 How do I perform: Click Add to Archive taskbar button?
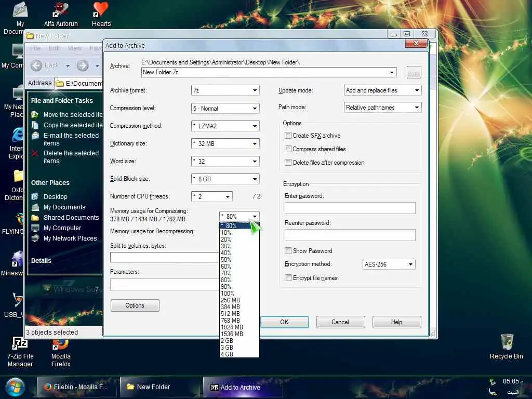pyautogui.click(x=243, y=387)
